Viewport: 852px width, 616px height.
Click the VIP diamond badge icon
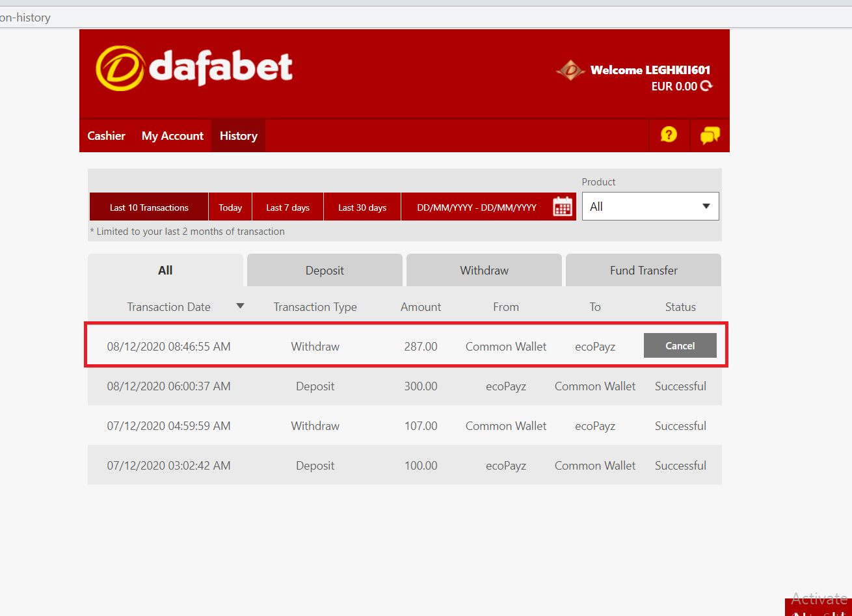click(570, 70)
